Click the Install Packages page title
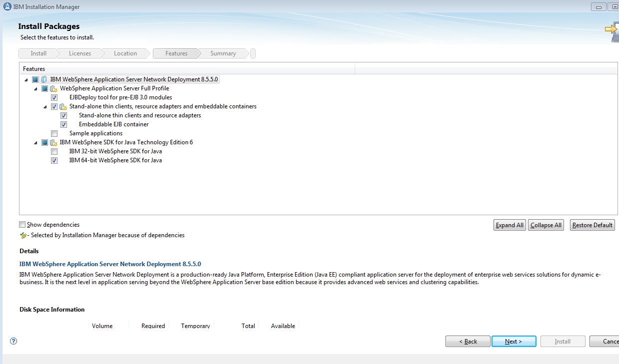This screenshot has height=364, width=619. 49,26
